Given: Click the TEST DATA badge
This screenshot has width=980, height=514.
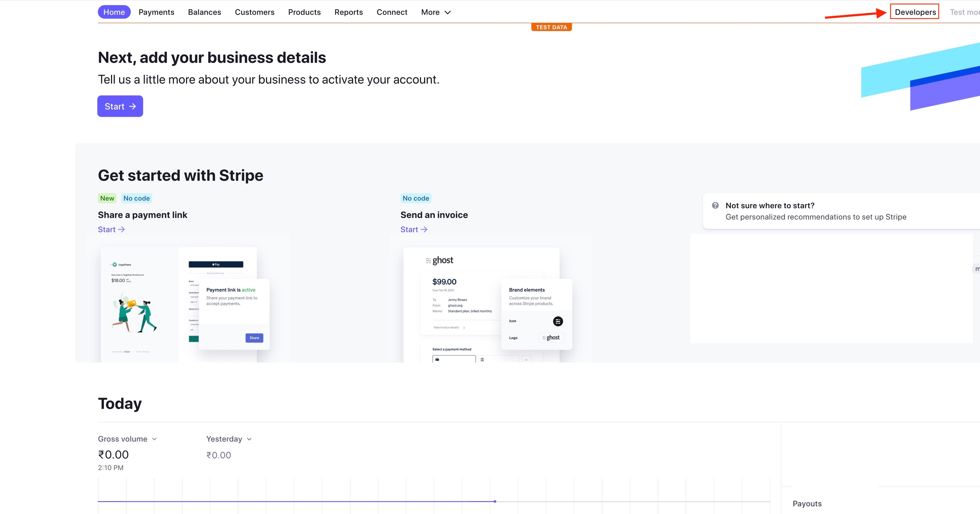Looking at the screenshot, I should tap(551, 27).
